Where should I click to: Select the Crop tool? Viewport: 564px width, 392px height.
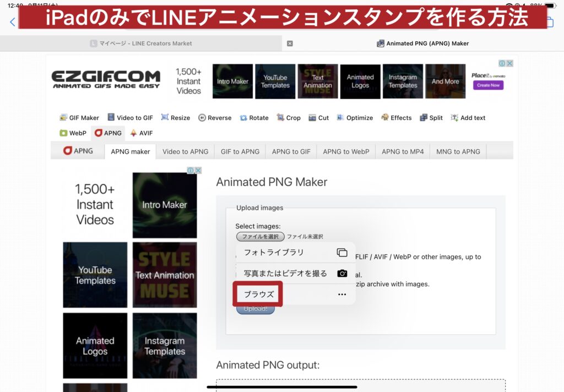(289, 118)
